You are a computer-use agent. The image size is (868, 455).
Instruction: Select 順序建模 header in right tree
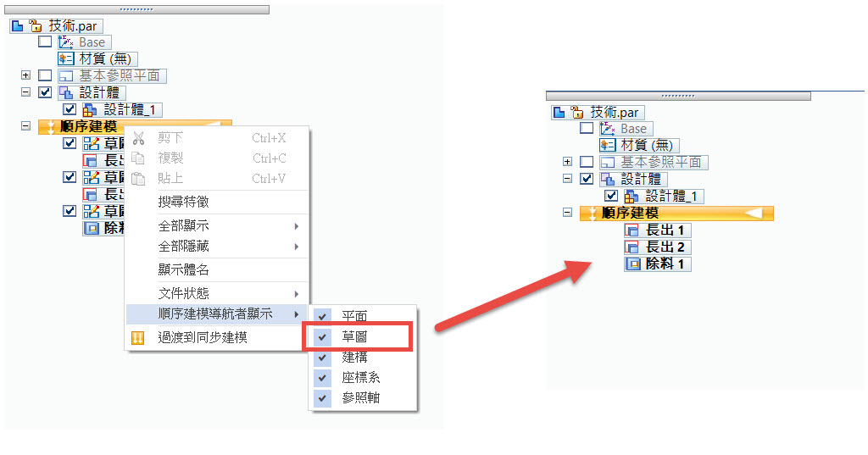tap(676, 214)
